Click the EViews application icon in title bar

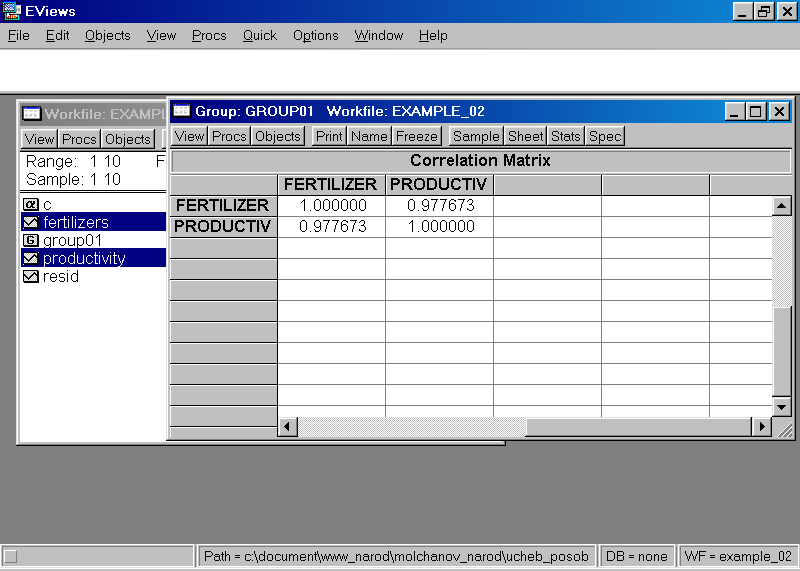coord(11,11)
